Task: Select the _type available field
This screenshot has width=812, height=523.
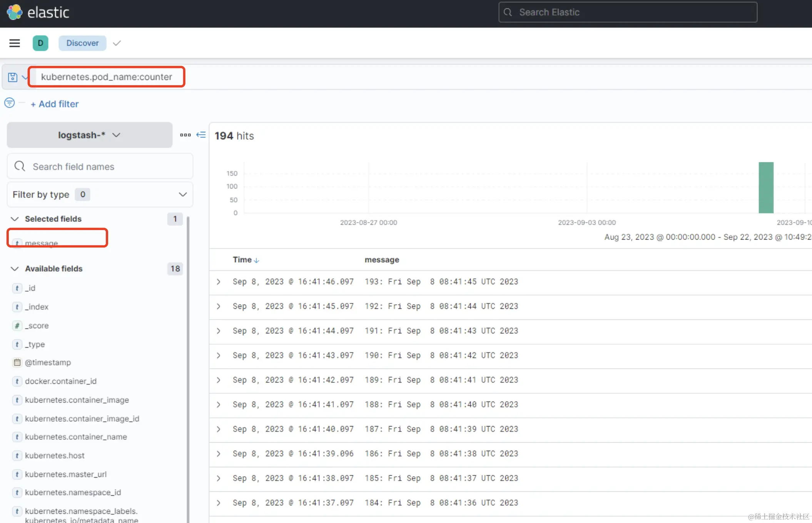Action: (x=35, y=345)
